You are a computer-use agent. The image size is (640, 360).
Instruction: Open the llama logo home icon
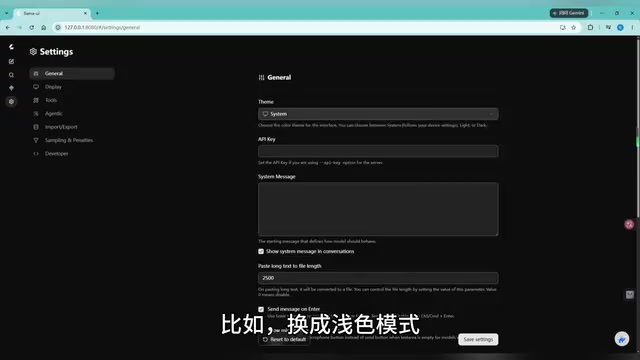pos(11,47)
